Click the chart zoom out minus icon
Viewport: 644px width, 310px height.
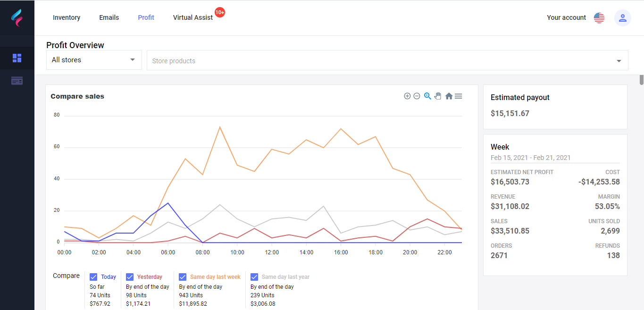tap(417, 96)
